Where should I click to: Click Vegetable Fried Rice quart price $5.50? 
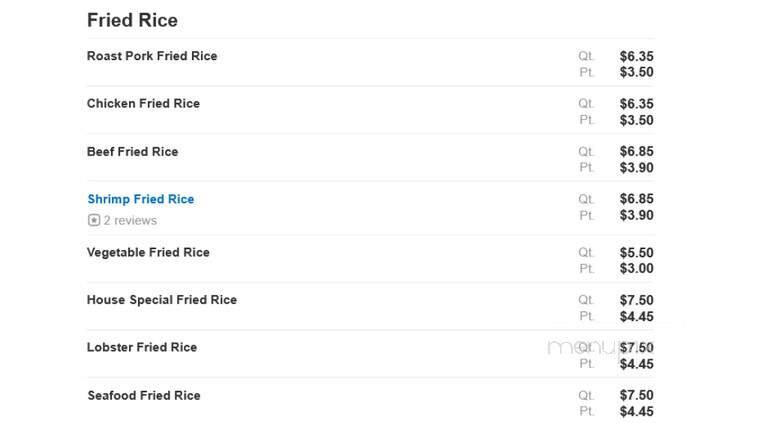tap(636, 252)
